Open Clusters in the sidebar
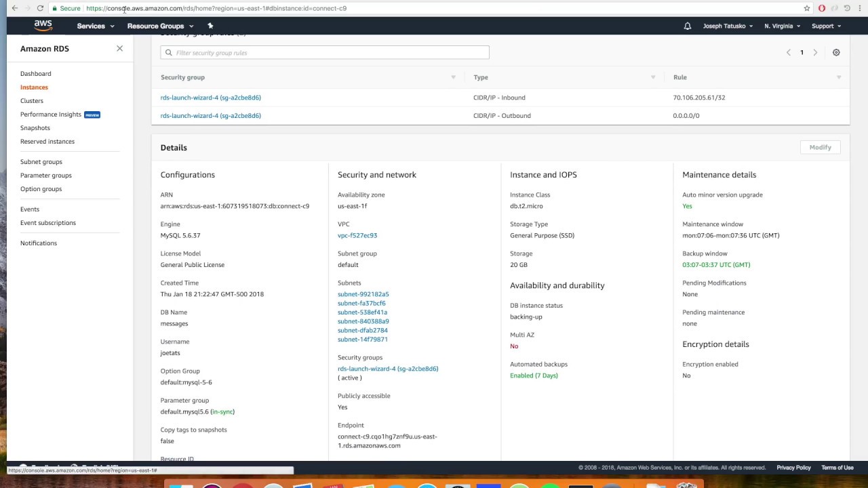 (x=32, y=100)
